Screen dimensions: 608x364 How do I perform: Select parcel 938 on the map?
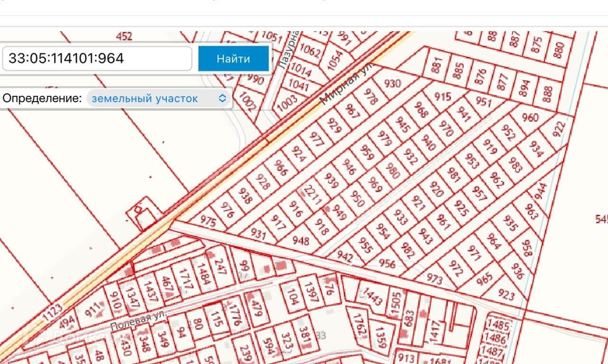pyautogui.click(x=245, y=195)
